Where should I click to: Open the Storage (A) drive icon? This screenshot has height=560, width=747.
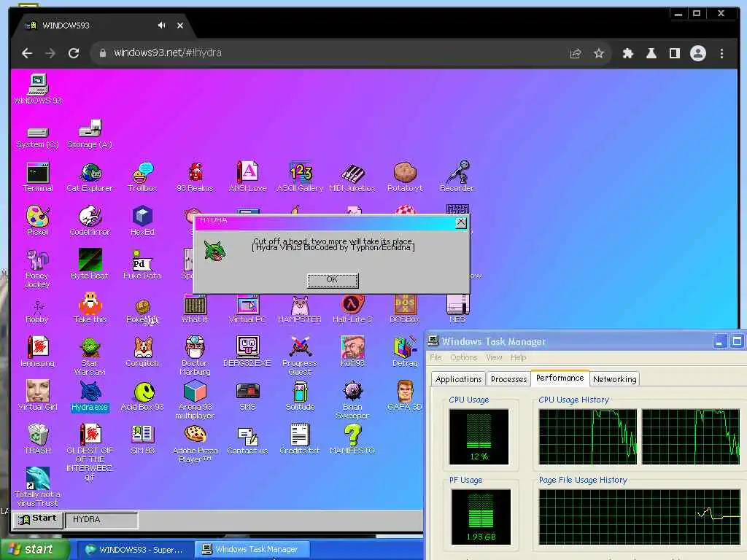[90, 134]
